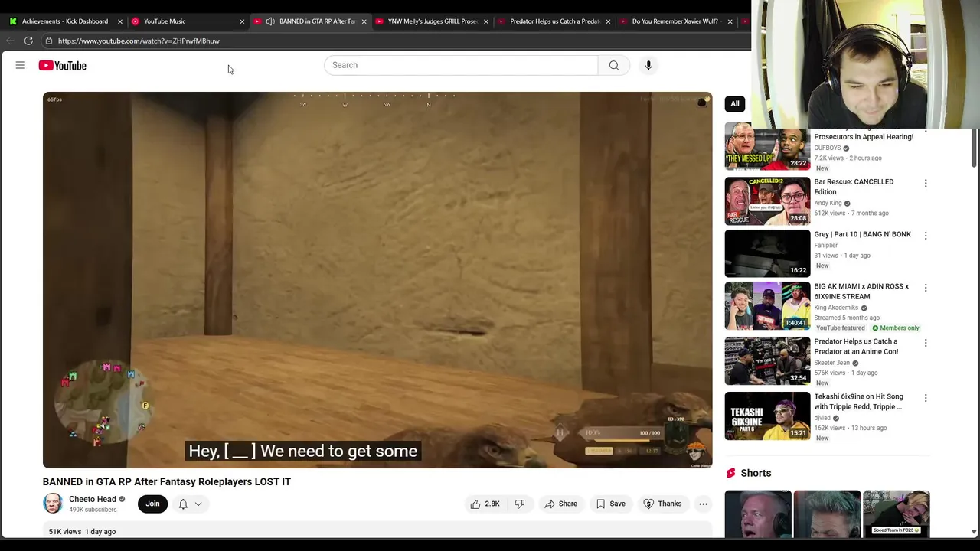Focus the YouTube search box
Image resolution: width=980 pixels, height=551 pixels.
461,65
